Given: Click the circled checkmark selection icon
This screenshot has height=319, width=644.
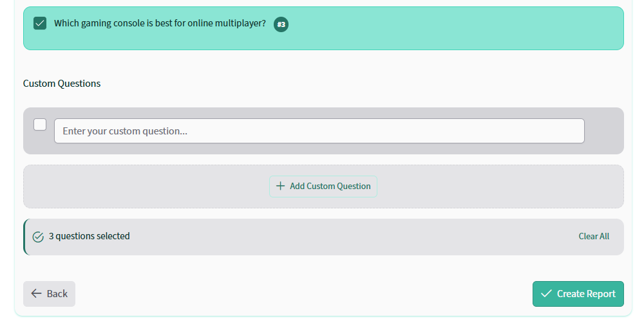Looking at the screenshot, I should tap(38, 237).
